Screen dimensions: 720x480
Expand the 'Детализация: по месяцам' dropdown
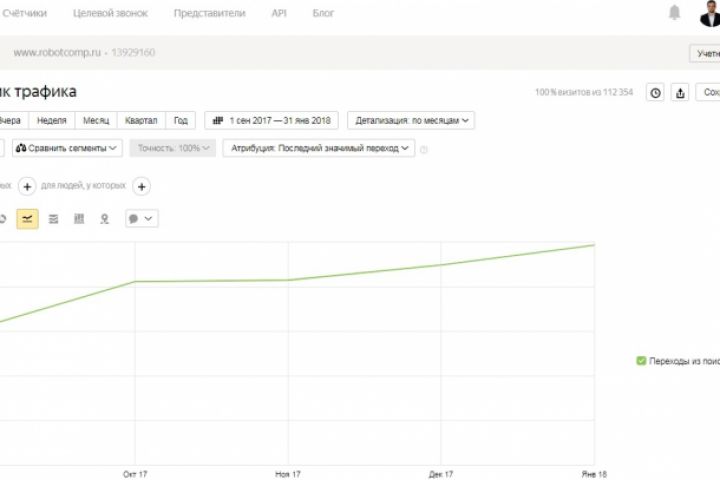(411, 120)
